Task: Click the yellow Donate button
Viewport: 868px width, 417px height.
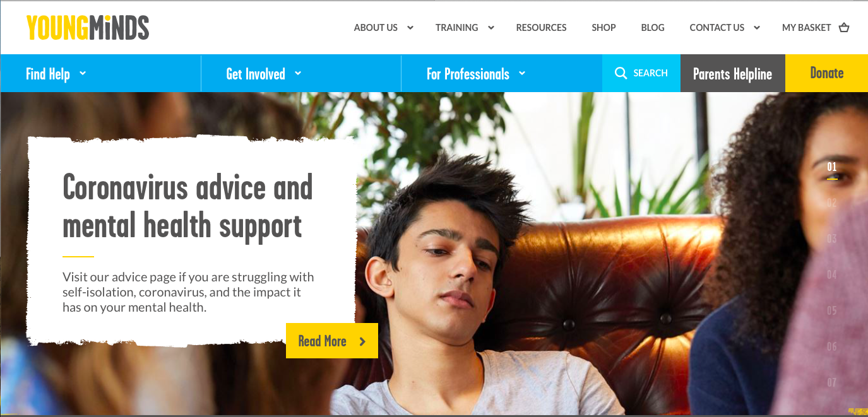Action: 826,73
